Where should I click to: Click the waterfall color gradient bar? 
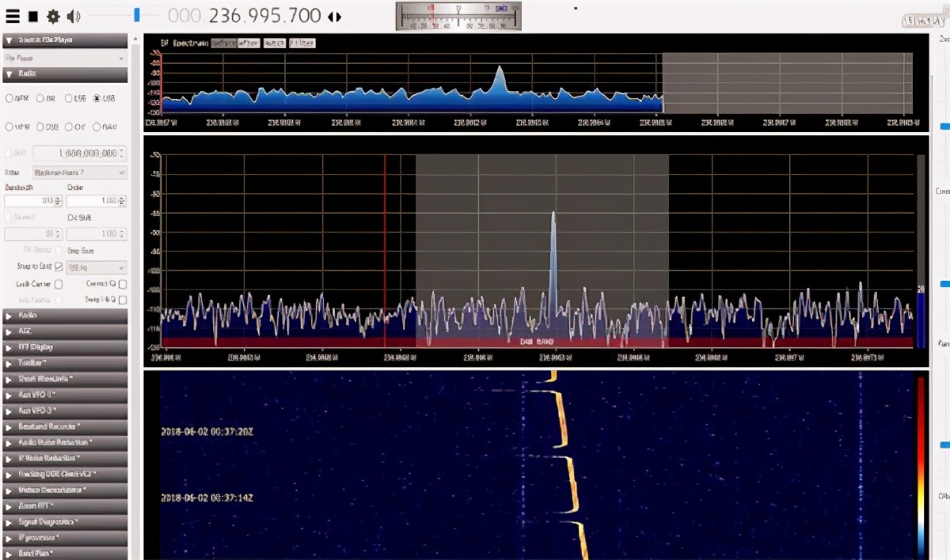coord(920,467)
